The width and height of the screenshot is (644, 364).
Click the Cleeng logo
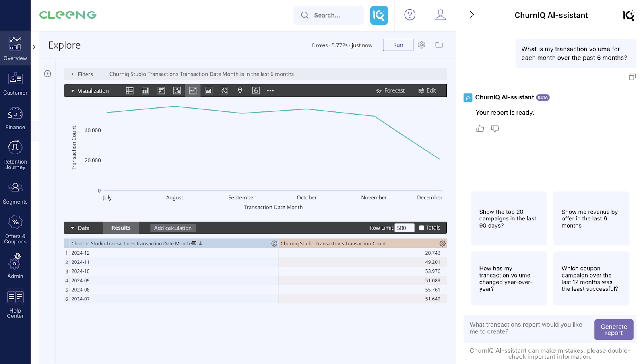coord(68,15)
